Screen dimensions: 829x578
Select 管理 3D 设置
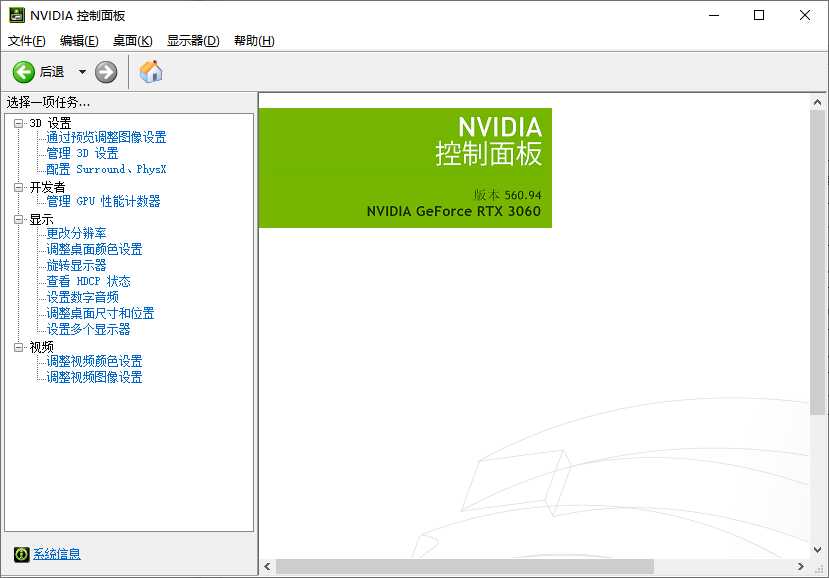[82, 153]
